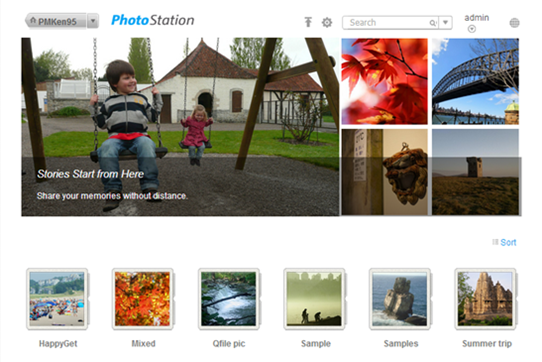Open the HappyGet album thumbnail
The height and width of the screenshot is (362, 542).
pos(57,299)
